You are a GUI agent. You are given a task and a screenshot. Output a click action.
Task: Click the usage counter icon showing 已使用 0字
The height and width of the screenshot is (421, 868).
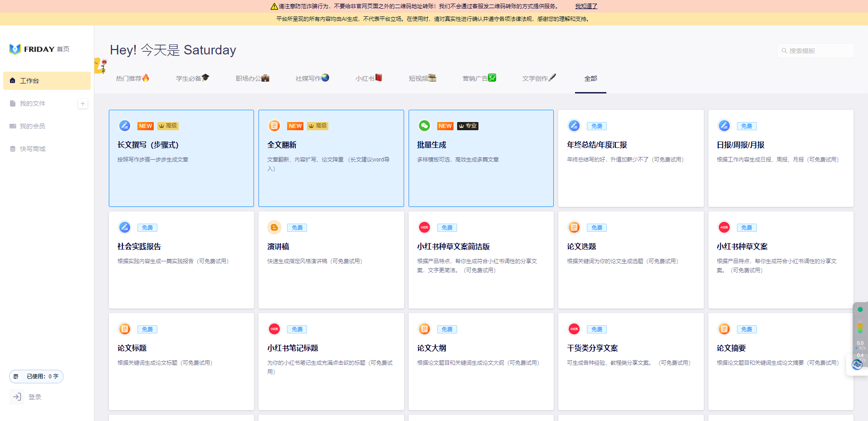tap(16, 376)
